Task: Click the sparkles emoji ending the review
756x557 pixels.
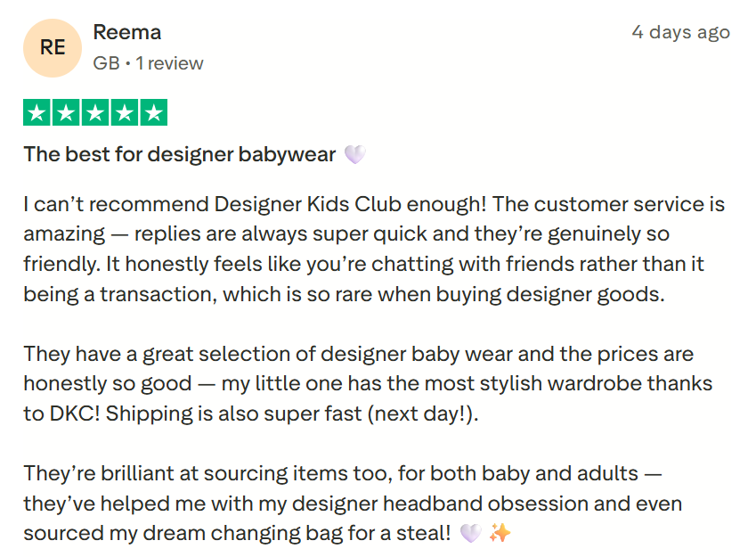Action: tap(500, 533)
